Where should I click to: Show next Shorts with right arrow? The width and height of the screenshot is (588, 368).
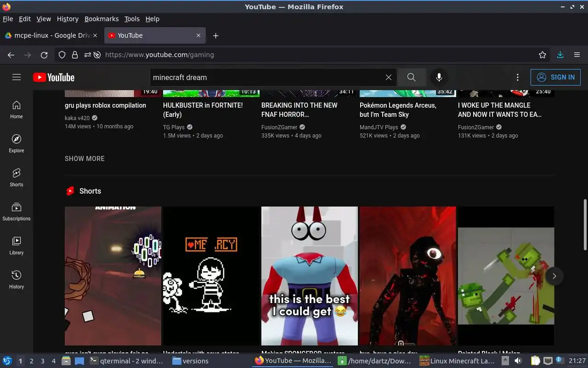(x=554, y=276)
